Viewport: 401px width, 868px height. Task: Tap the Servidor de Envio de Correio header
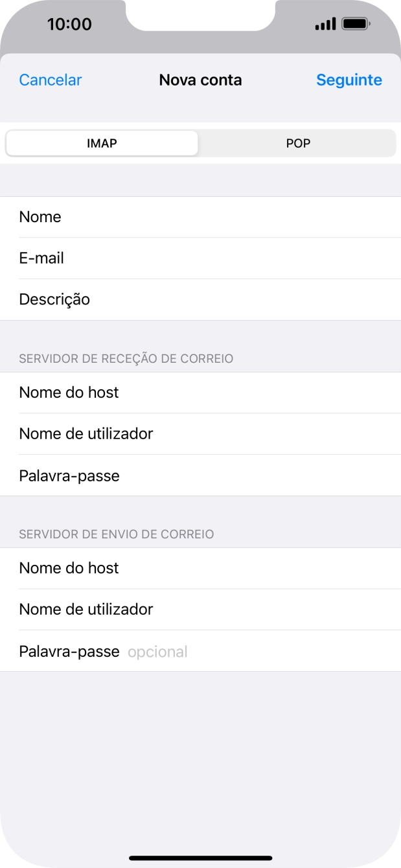[x=116, y=534]
